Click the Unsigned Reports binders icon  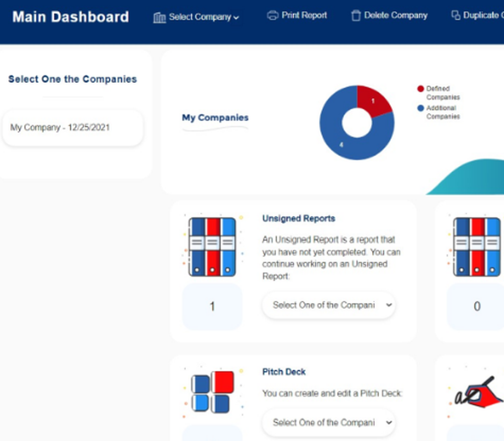pyautogui.click(x=212, y=246)
